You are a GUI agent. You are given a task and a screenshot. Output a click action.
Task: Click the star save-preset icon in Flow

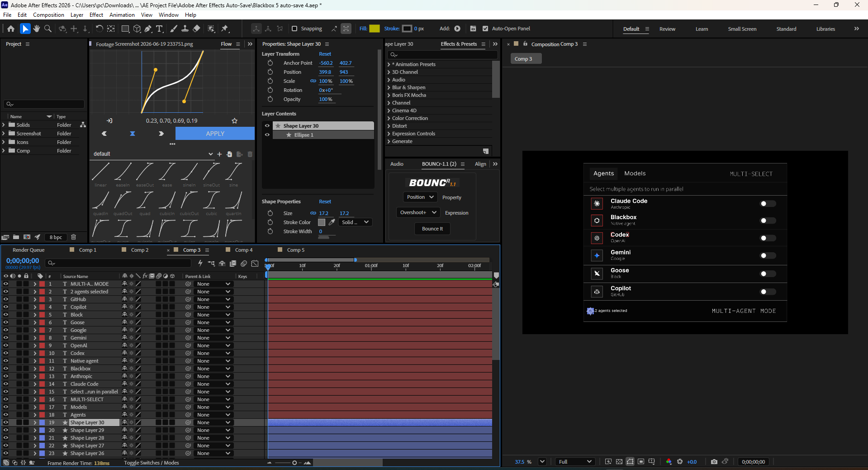point(234,121)
